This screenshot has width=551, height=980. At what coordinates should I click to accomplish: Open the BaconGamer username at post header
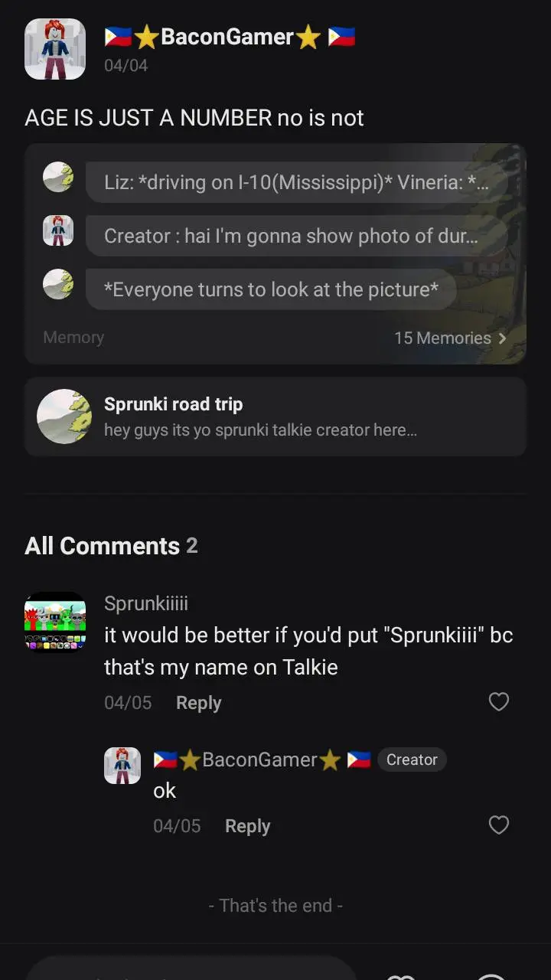point(228,37)
